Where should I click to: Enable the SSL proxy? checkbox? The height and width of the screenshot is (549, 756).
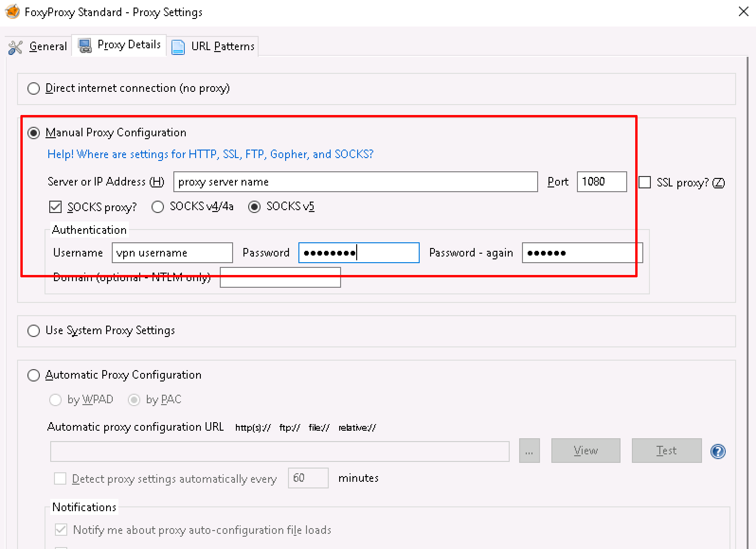pos(645,182)
